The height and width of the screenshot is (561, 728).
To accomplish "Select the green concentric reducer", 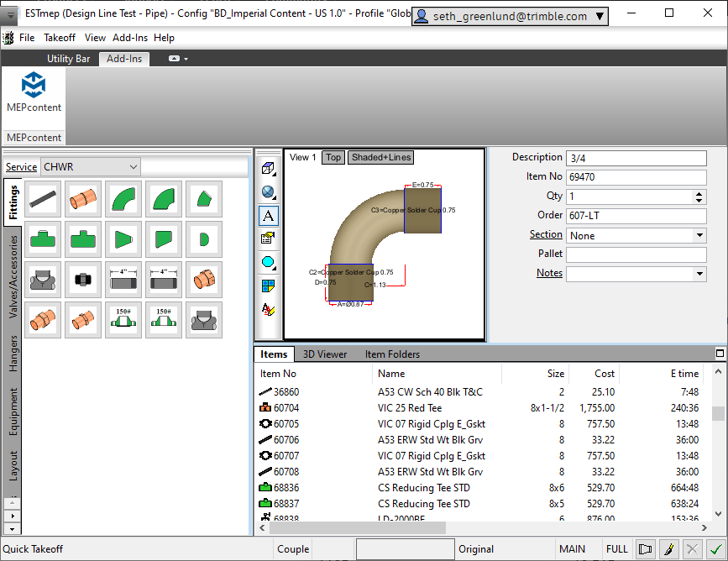I will click(123, 239).
